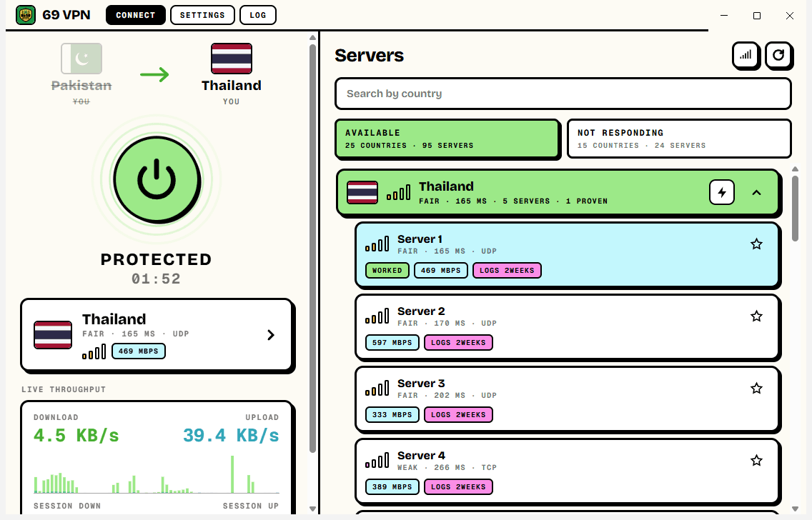
Task: Select the Available servers filter
Action: [x=447, y=139]
